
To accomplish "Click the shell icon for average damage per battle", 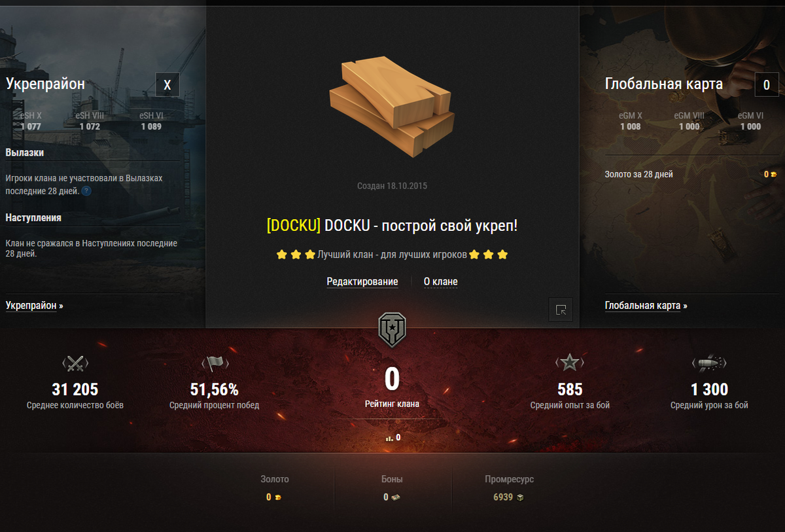I will pos(709,363).
